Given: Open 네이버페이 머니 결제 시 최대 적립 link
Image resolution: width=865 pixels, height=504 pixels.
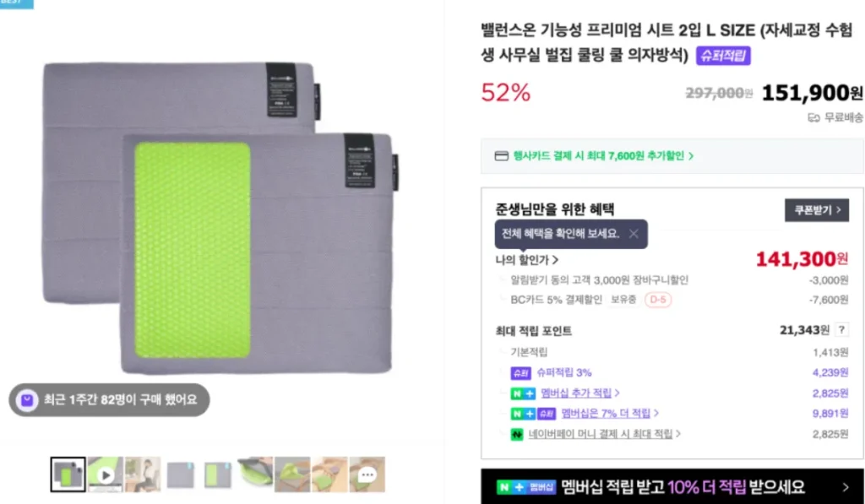Looking at the screenshot, I should (x=604, y=434).
